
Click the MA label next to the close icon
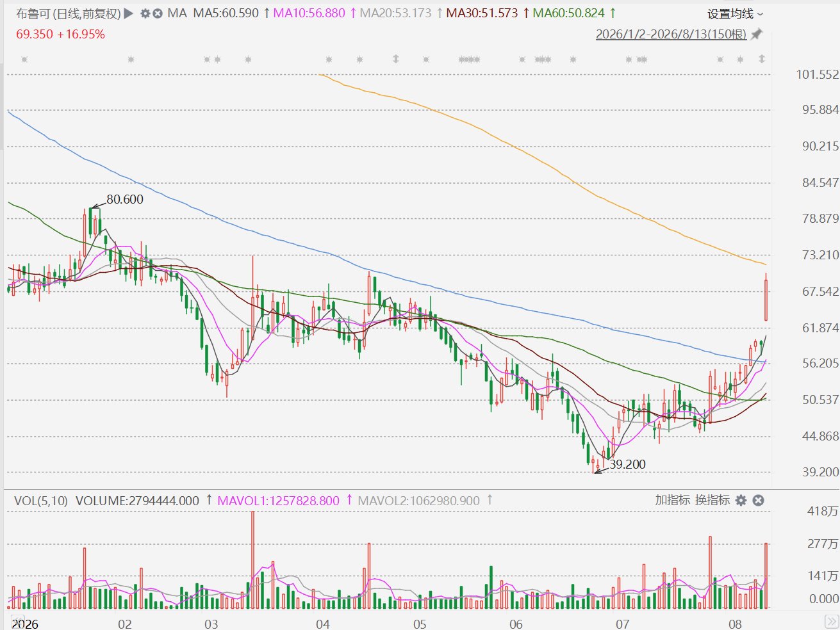click(177, 13)
